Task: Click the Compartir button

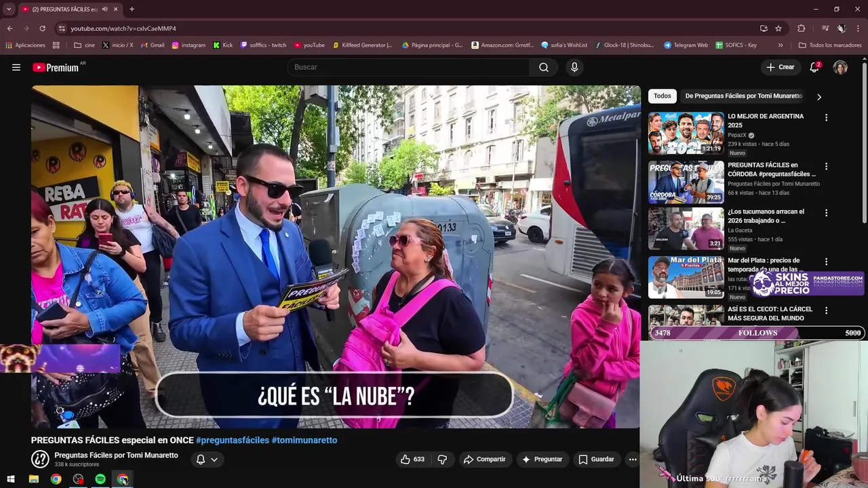Action: click(x=485, y=460)
